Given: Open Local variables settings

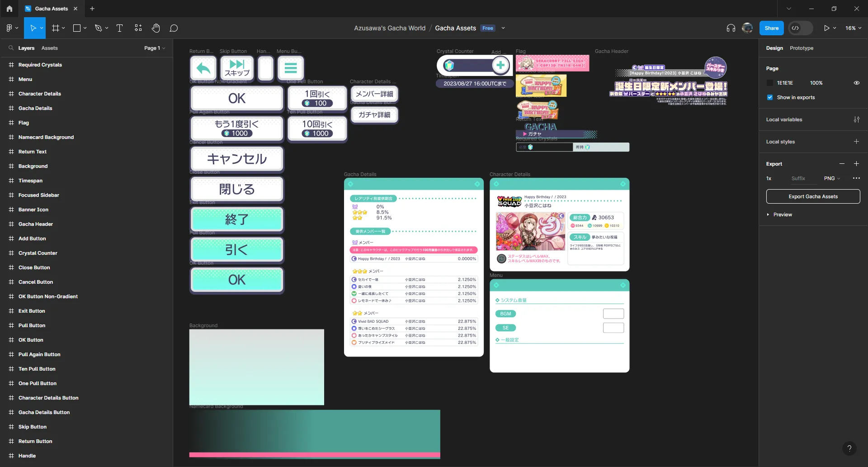Looking at the screenshot, I should pos(856,119).
